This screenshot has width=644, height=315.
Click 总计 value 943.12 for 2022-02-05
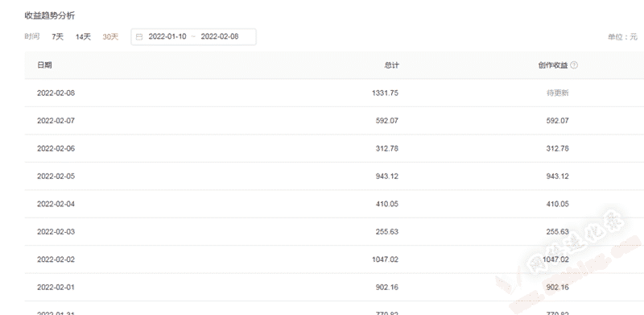387,176
